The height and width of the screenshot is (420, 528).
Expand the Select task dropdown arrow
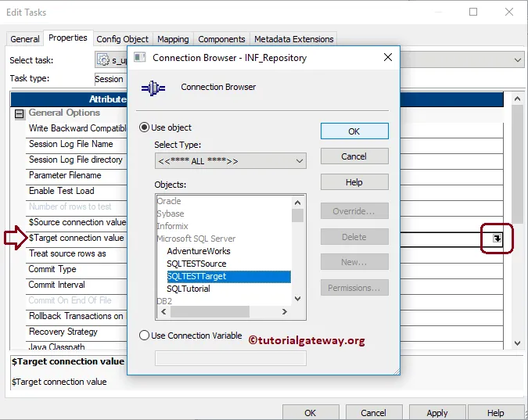point(518,59)
